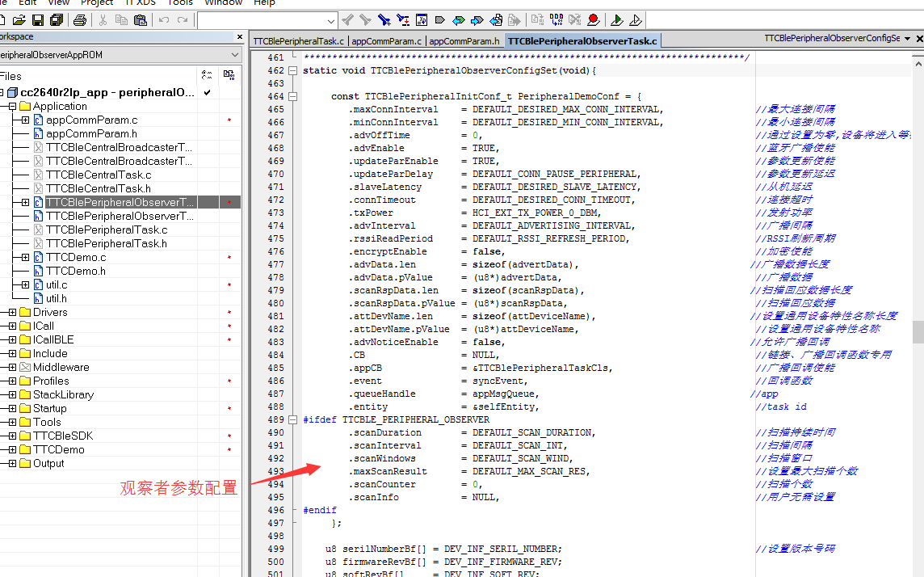Click the Stop Build toolbar icon
924x577 pixels.
(575, 21)
